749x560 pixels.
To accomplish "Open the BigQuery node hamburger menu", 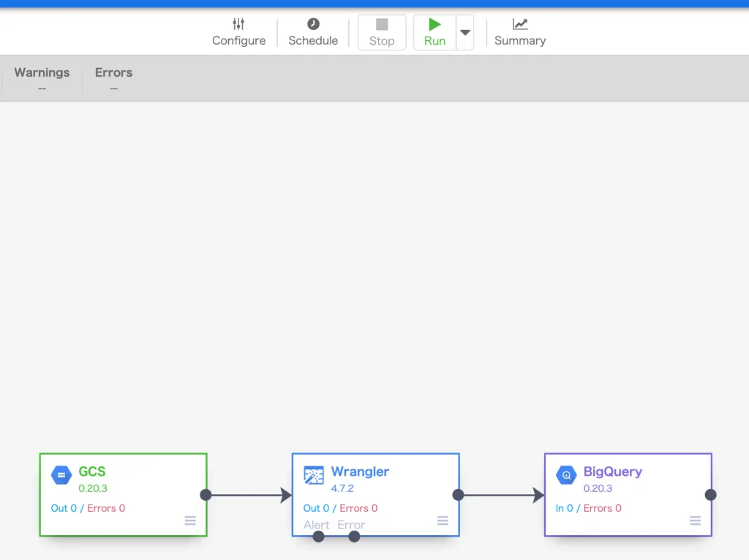I will coord(695,521).
